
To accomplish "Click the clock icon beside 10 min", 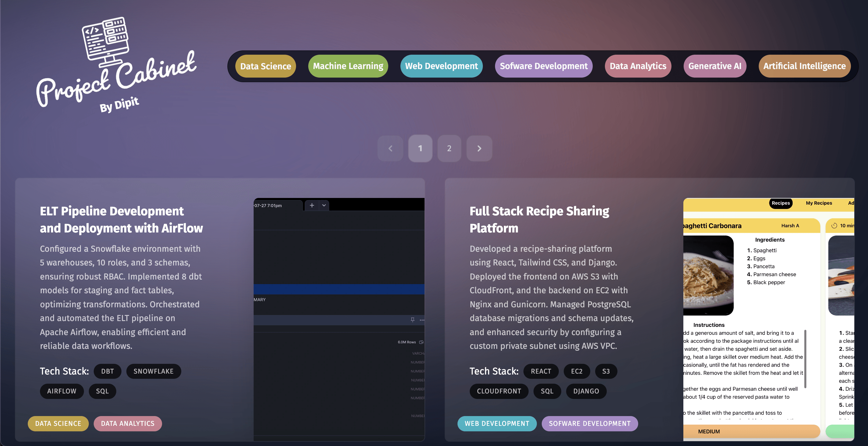I will click(834, 226).
